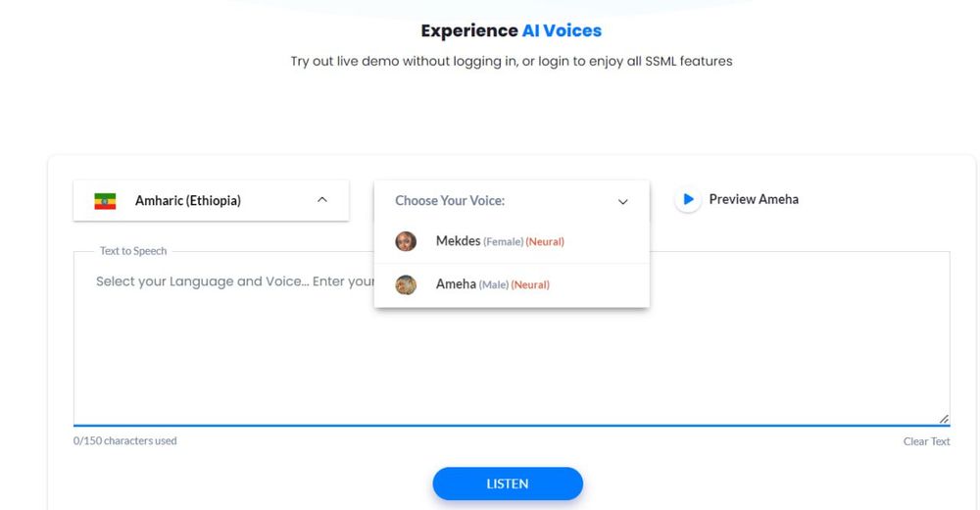Click the Ameha voice avatar picture

[406, 284]
